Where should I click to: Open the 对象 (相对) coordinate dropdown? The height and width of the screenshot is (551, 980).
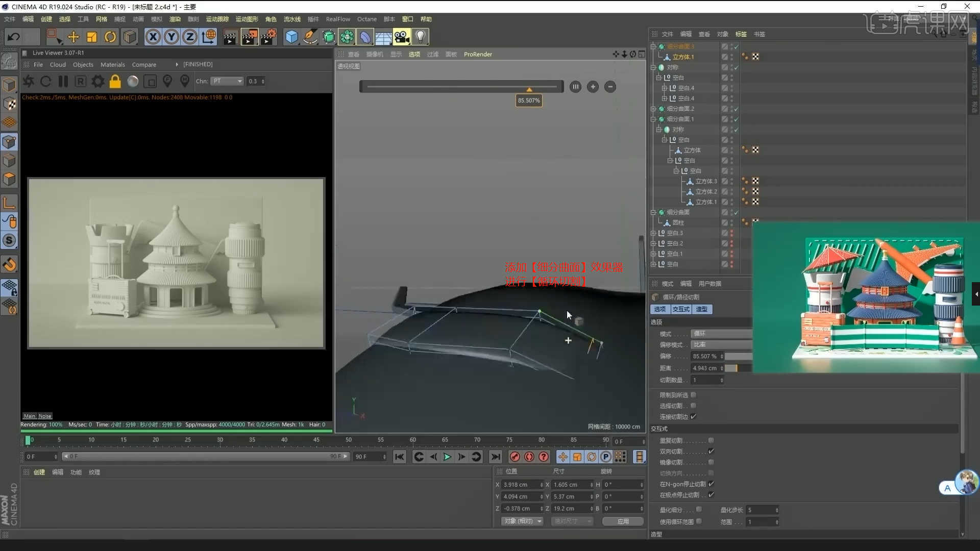pos(522,521)
